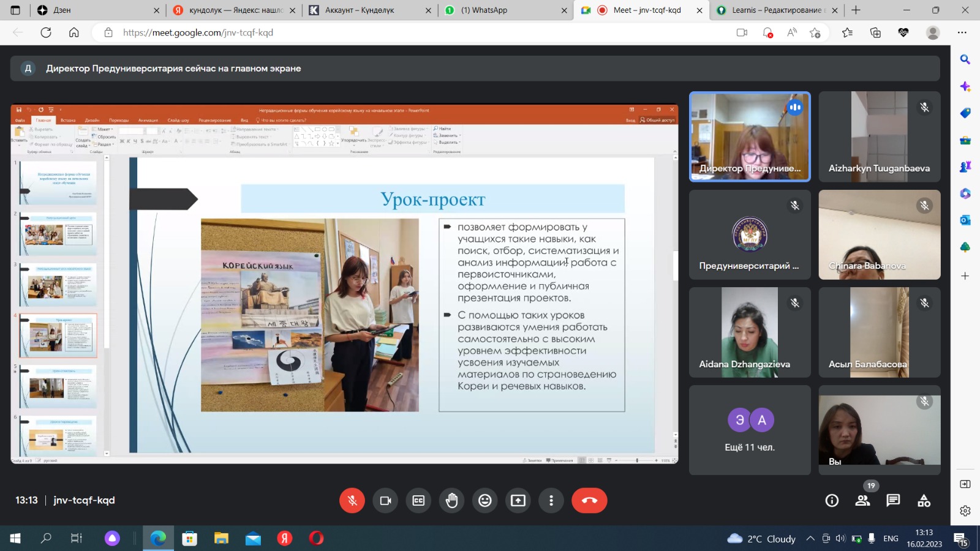This screenshot has width=980, height=551.
Task: Open the emoji reactions button
Action: 484,501
